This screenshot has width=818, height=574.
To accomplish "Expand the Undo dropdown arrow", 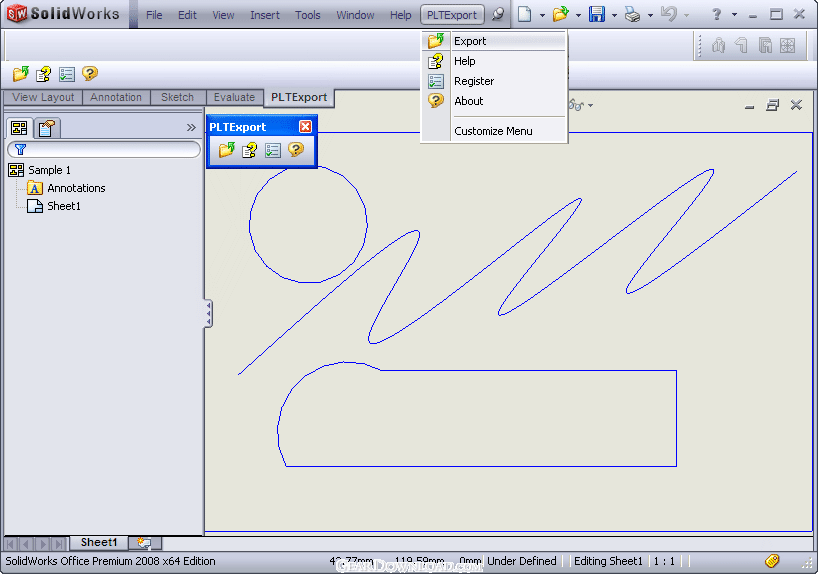I will pyautogui.click(x=686, y=15).
